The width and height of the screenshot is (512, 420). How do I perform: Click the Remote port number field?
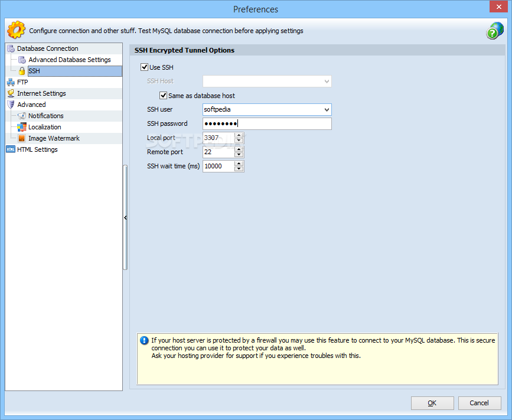pyautogui.click(x=219, y=152)
